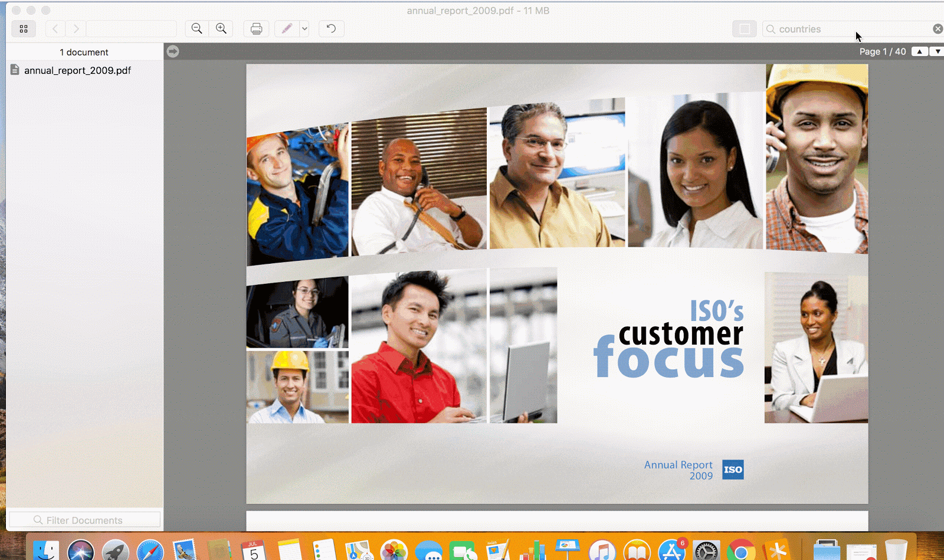Go to the previous page using up arrow

pos(920,51)
